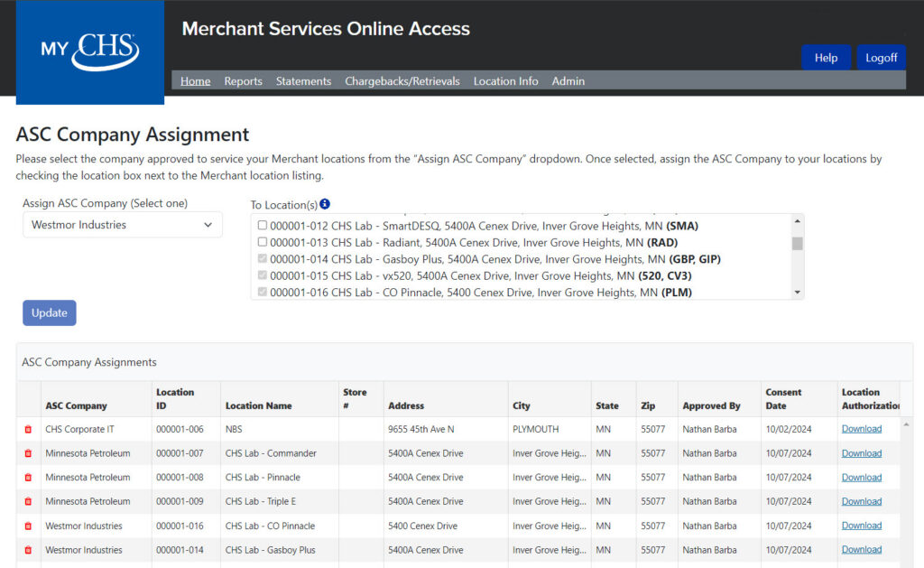Image resolution: width=924 pixels, height=568 pixels.
Task: Delete the CHS Lab - Gasboy Plus row
Action: click(x=28, y=550)
